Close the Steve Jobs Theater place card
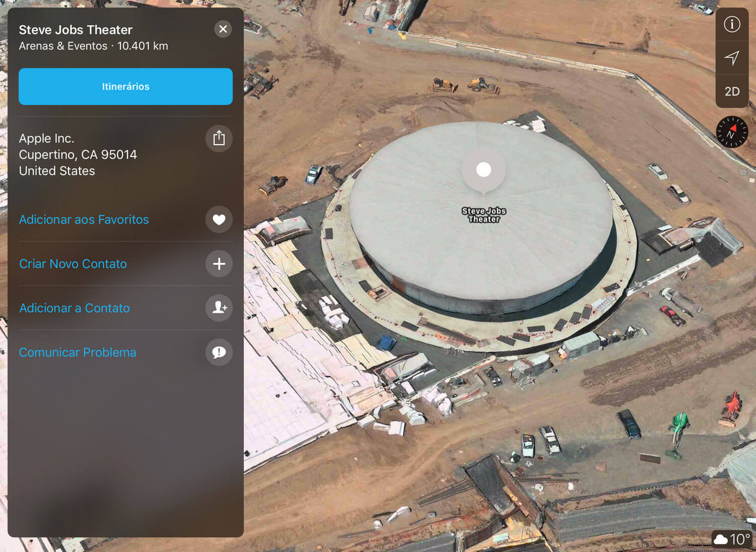756x552 pixels. coord(223,29)
